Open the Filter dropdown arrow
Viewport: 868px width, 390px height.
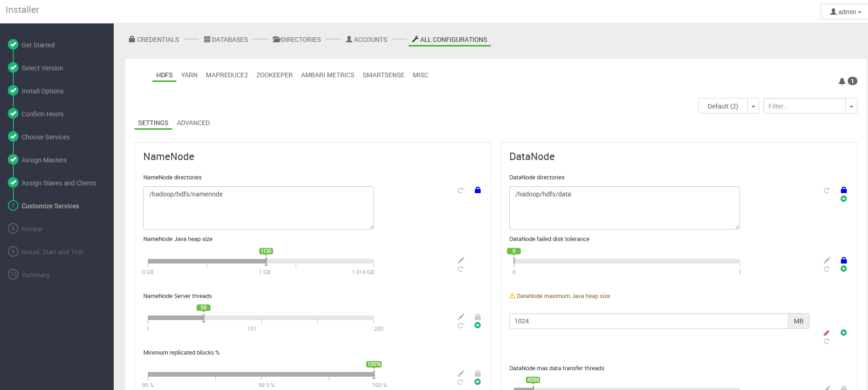(851, 106)
